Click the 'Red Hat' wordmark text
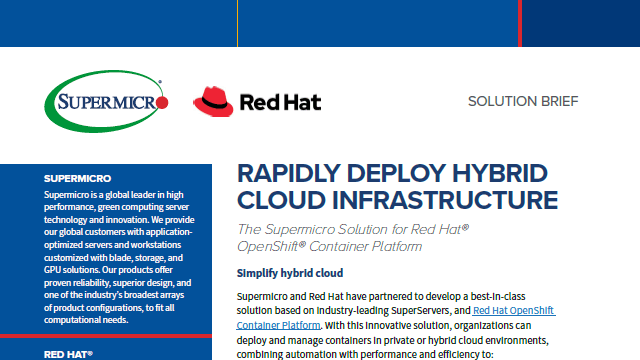This screenshot has width=640, height=360. (x=280, y=102)
